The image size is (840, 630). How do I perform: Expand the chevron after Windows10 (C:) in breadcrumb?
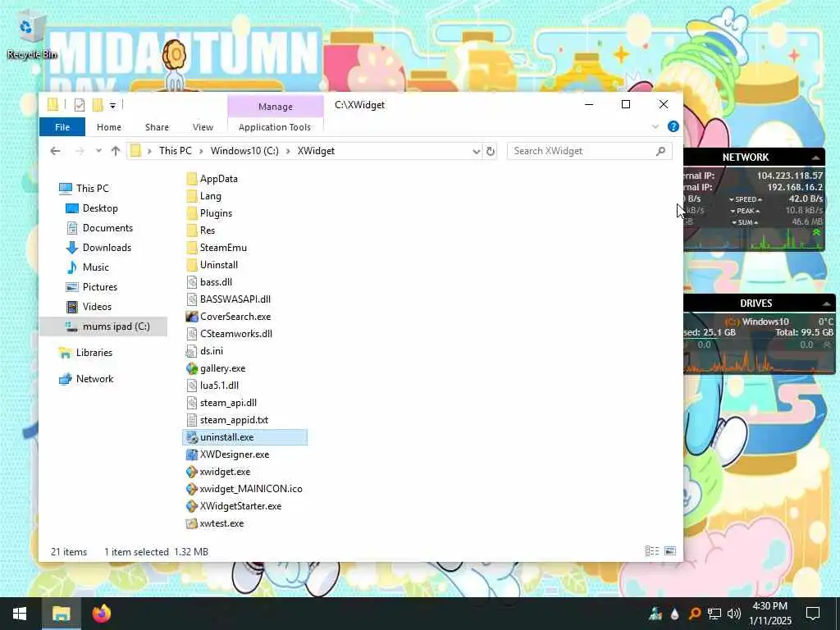[288, 151]
